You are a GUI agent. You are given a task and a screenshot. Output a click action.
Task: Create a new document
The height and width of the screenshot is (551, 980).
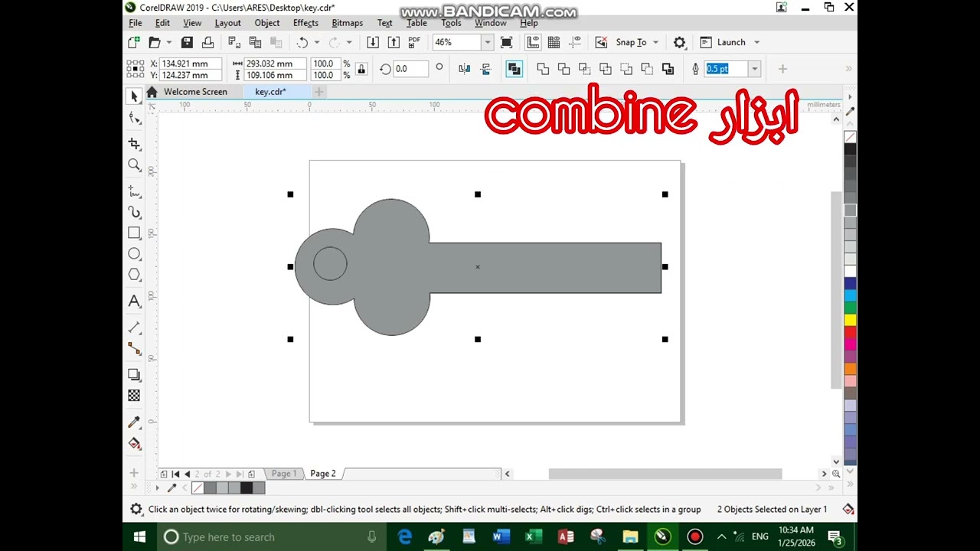(135, 43)
